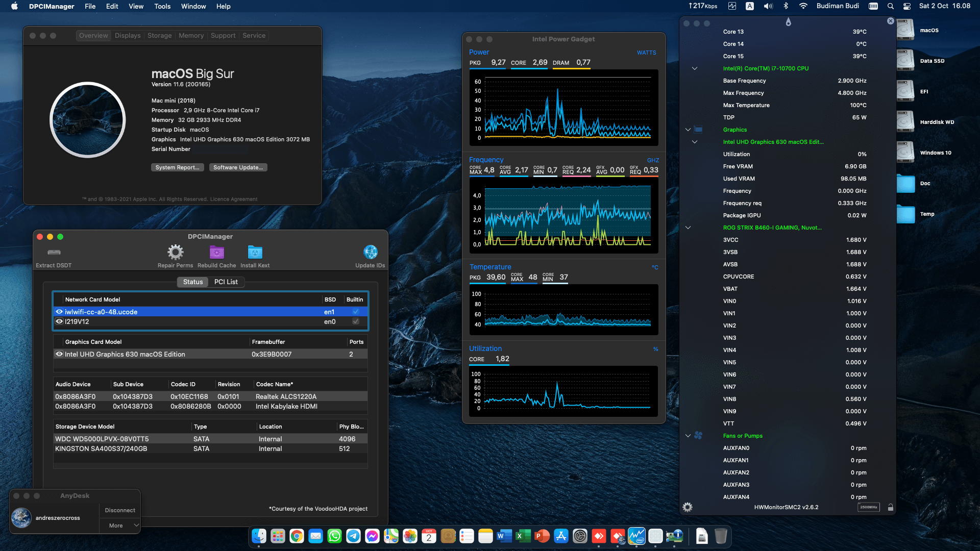Image resolution: width=980 pixels, height=551 pixels.
Task: Open Spotlight search in menu bar
Action: pos(890,6)
